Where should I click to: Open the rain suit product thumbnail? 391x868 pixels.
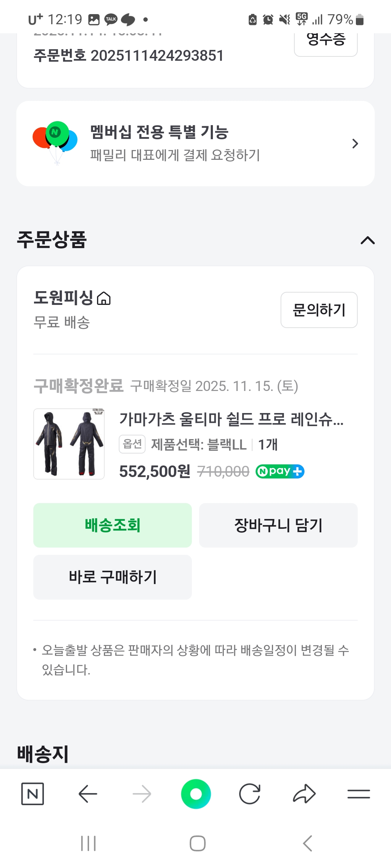pyautogui.click(x=69, y=444)
